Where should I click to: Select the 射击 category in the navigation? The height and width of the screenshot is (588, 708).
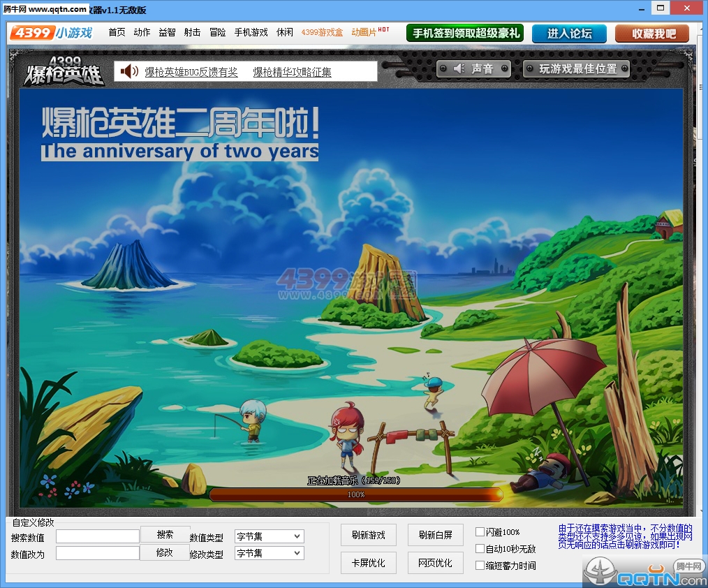(x=192, y=33)
